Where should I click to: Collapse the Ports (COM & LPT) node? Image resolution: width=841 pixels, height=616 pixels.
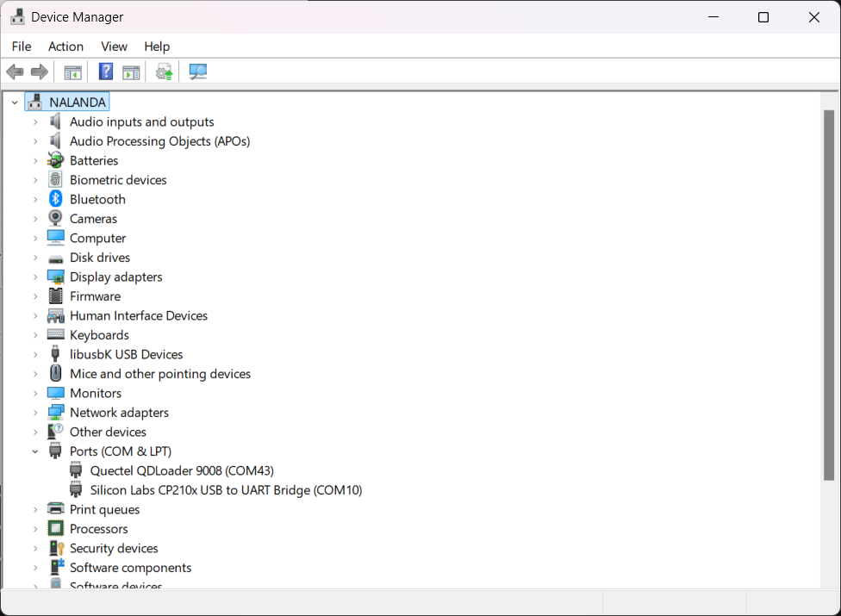pyautogui.click(x=35, y=451)
